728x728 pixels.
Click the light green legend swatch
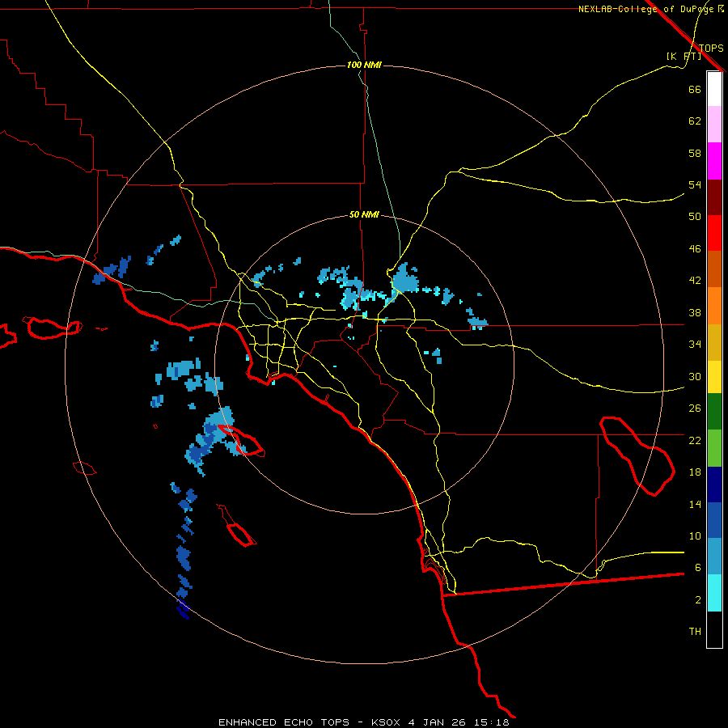click(x=714, y=448)
